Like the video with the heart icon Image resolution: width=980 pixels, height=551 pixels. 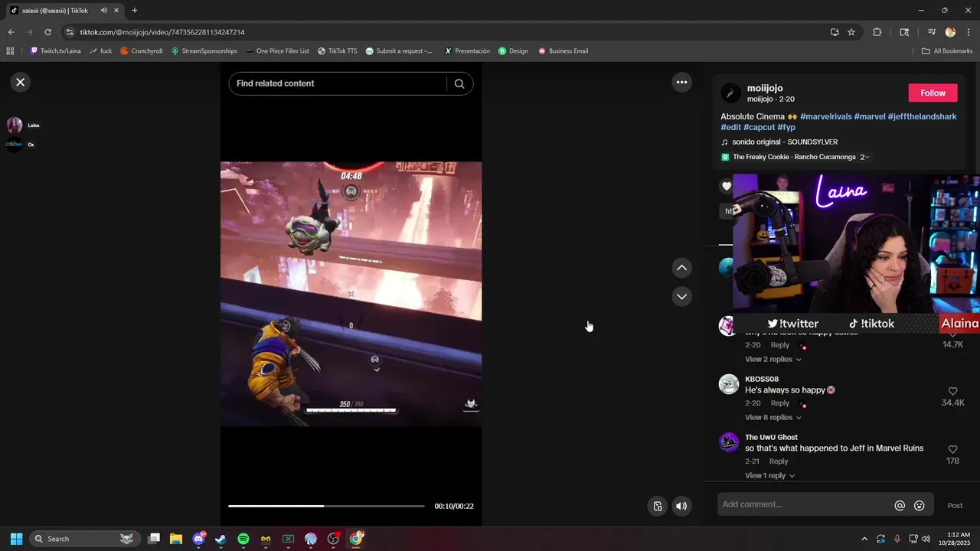727,186
